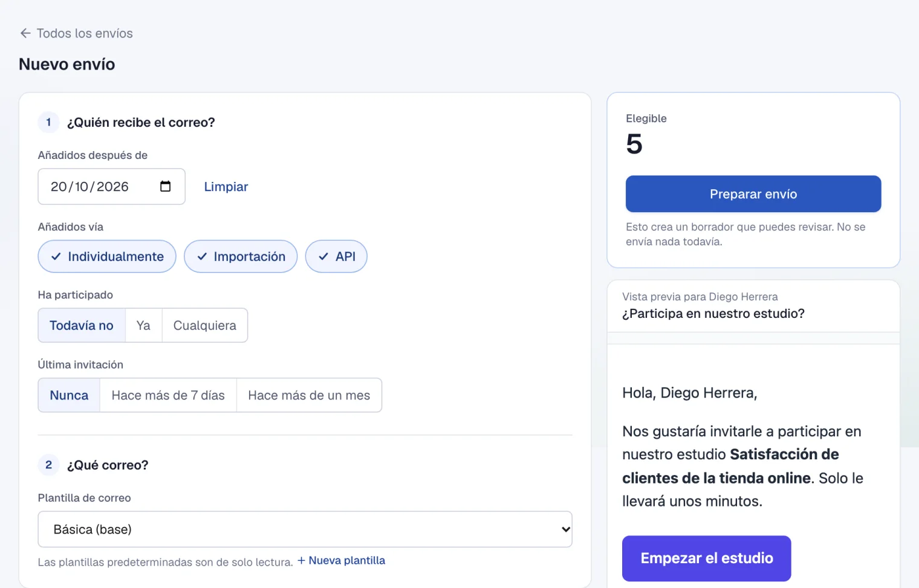
Task: Click the ¿Qué correo? heading
Action: tap(108, 465)
